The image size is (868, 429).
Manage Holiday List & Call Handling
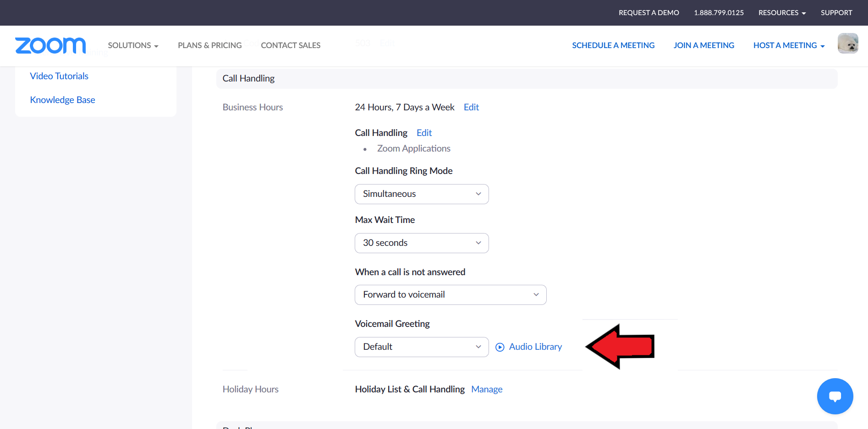click(487, 389)
